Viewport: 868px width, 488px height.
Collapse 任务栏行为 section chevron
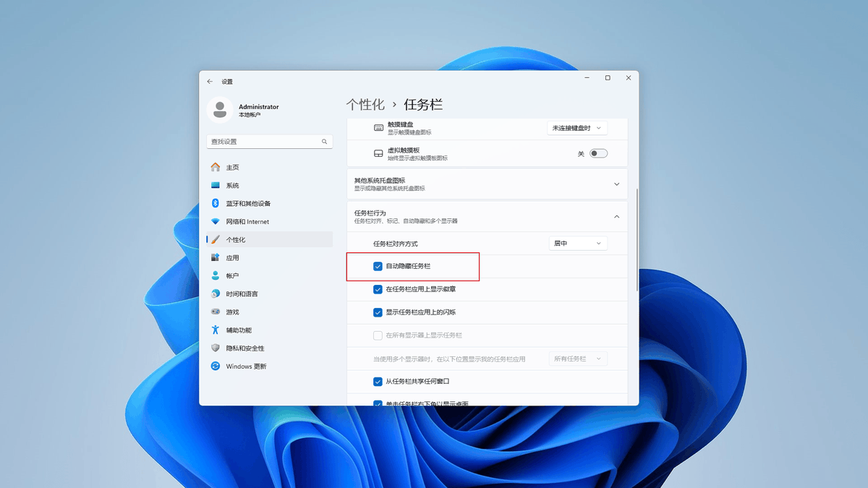coord(617,216)
